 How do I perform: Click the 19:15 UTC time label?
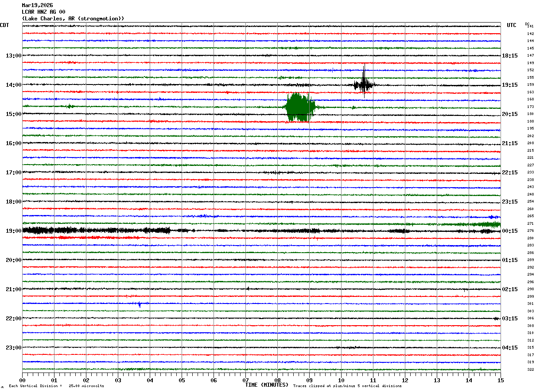click(x=510, y=85)
